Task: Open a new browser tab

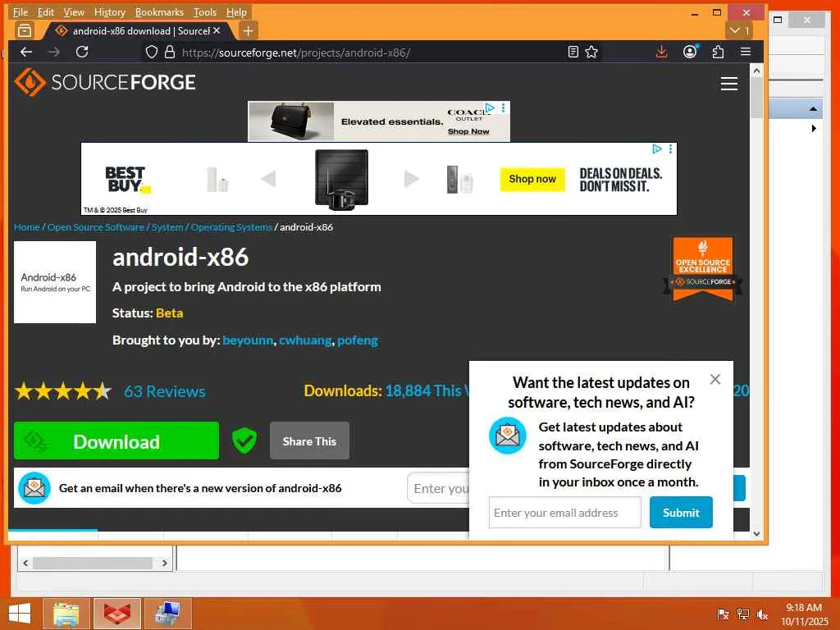Action: click(248, 31)
